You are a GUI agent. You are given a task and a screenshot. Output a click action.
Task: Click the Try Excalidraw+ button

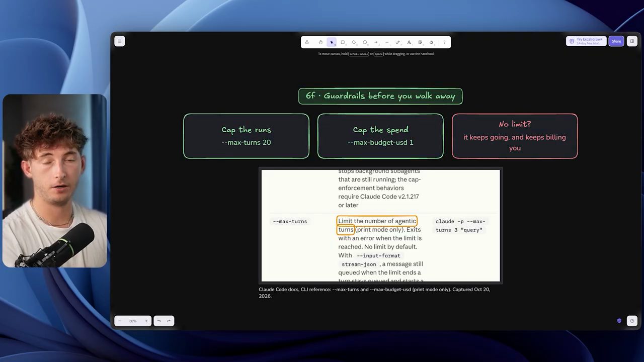pos(586,41)
